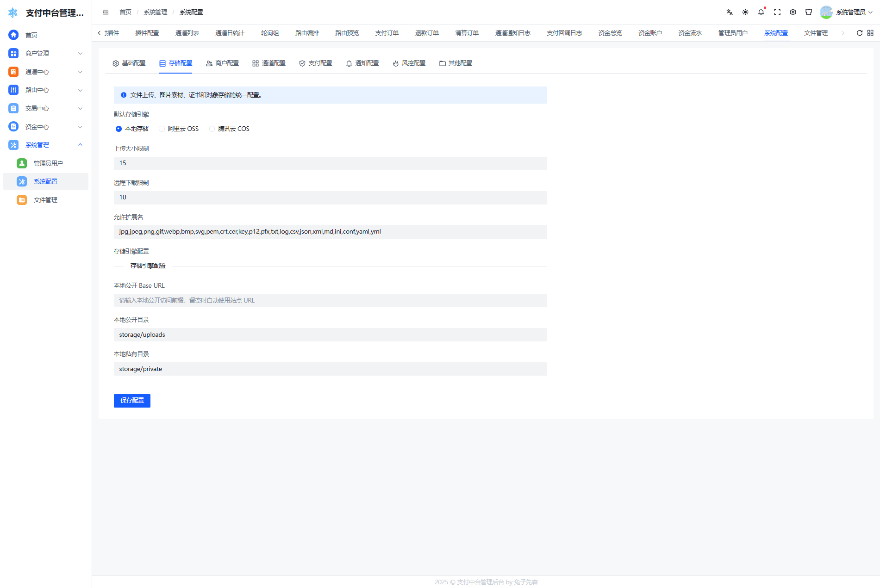Go to 首页 in the breadcrumb
880x588 pixels.
[x=125, y=12]
